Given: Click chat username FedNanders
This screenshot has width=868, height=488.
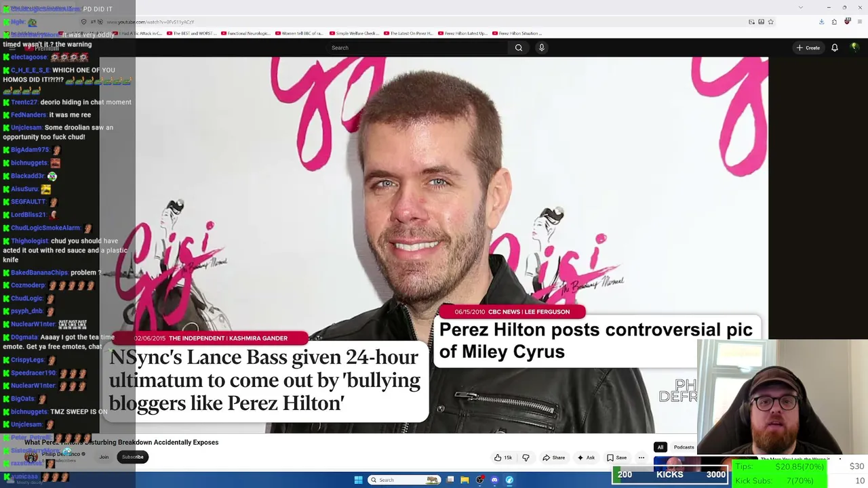Looking at the screenshot, I should tap(28, 115).
